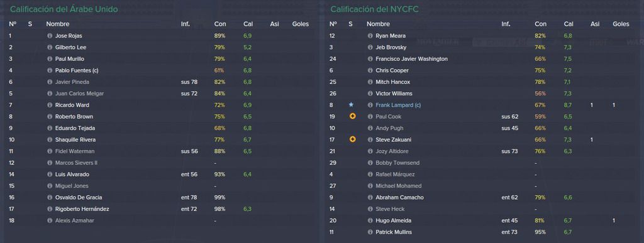Sort Árabe Unido players by Nombre header
Screen dimensions: 644x243
57,24
